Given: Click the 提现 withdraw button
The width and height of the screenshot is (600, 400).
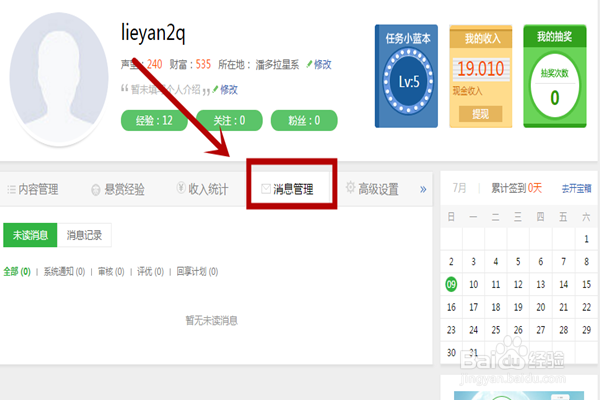Looking at the screenshot, I should [x=481, y=114].
